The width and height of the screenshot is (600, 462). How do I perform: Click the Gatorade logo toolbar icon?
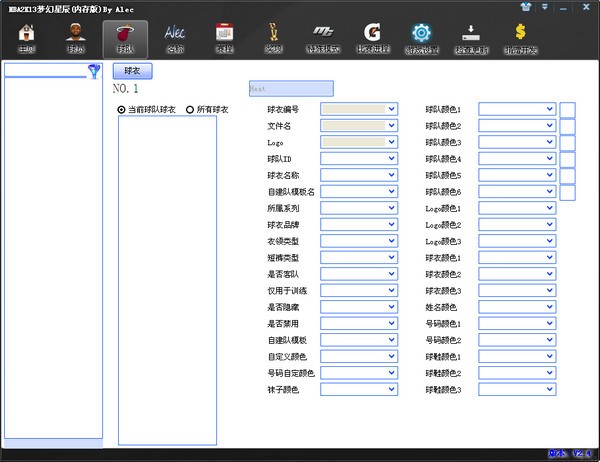[373, 39]
